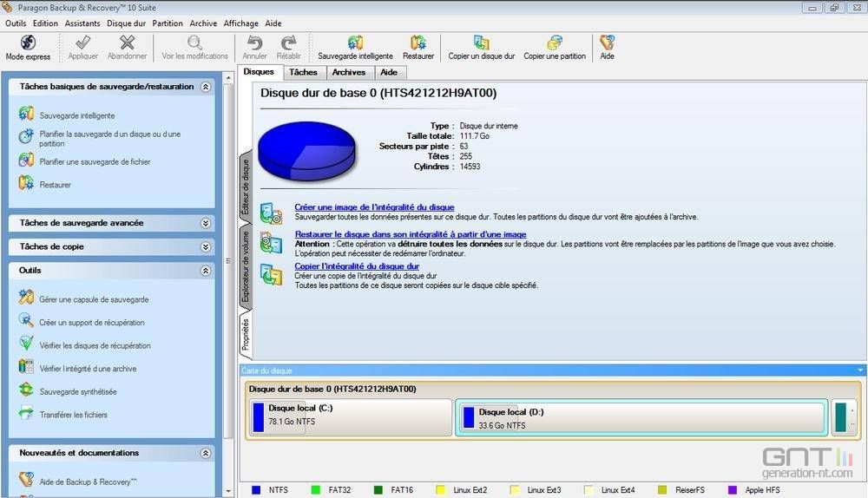Open Créer un support de récupération
Viewport: 868px width, 498px height.
coord(92,323)
